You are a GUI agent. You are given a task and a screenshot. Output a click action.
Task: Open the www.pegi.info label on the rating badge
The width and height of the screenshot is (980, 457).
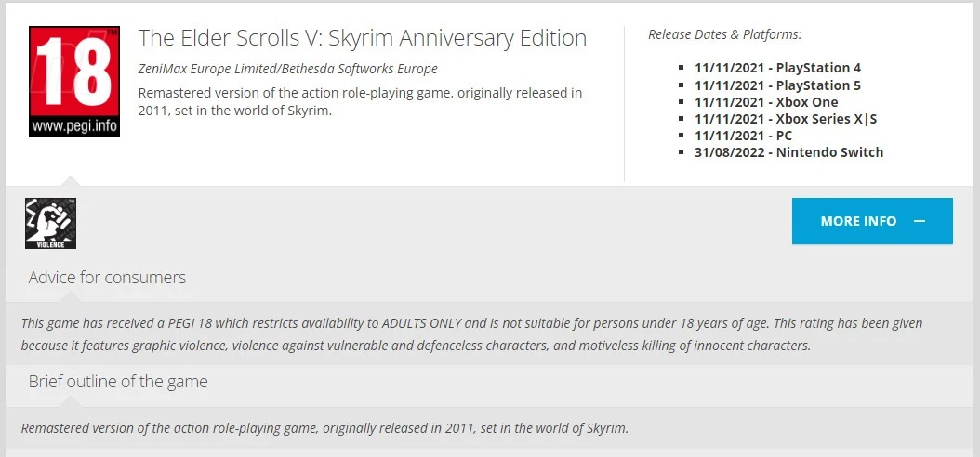74,126
